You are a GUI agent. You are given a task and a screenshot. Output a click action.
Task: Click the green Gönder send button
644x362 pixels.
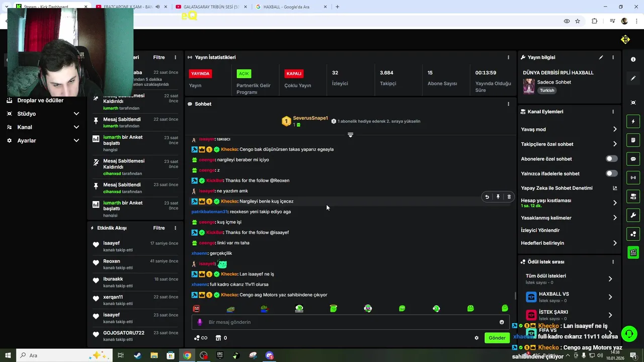[x=497, y=338]
